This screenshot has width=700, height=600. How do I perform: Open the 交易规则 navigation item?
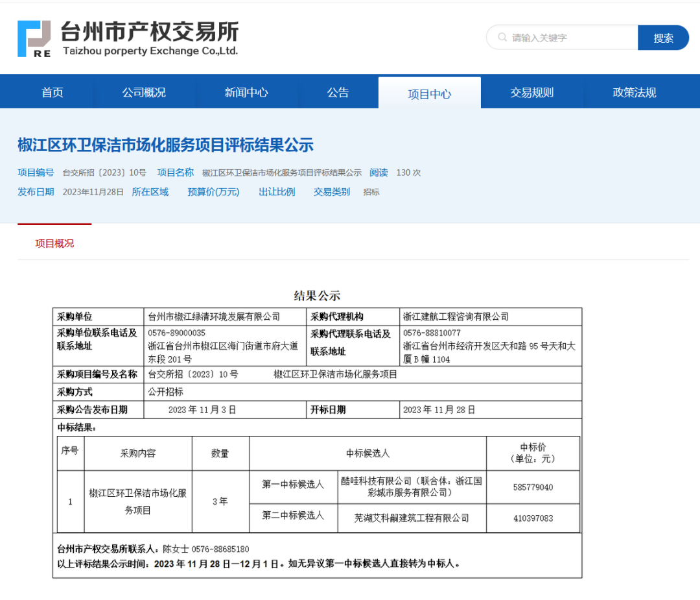click(x=531, y=93)
